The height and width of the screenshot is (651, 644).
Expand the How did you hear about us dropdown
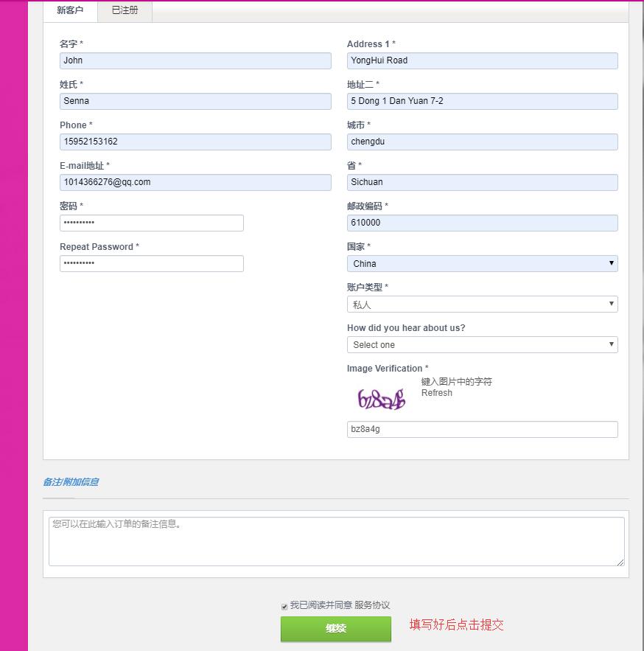coord(482,345)
